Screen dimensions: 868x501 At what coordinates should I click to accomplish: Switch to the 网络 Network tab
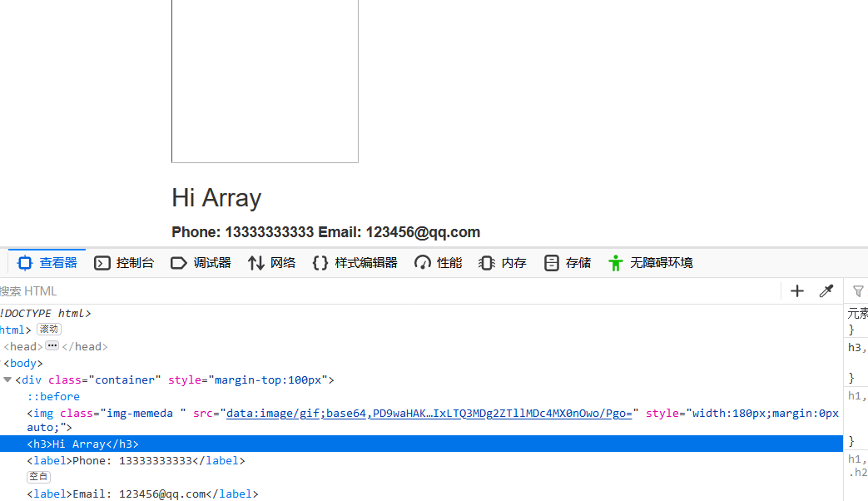pyautogui.click(x=272, y=262)
